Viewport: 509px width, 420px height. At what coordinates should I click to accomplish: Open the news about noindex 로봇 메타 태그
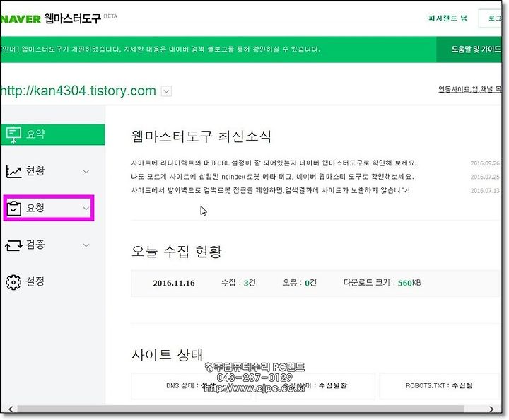pos(273,177)
